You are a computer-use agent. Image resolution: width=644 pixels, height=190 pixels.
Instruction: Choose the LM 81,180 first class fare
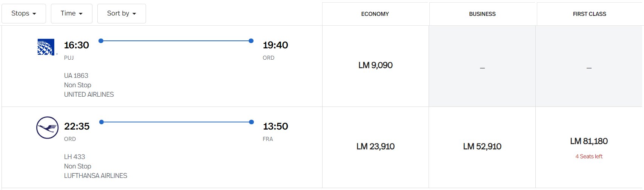coord(589,141)
